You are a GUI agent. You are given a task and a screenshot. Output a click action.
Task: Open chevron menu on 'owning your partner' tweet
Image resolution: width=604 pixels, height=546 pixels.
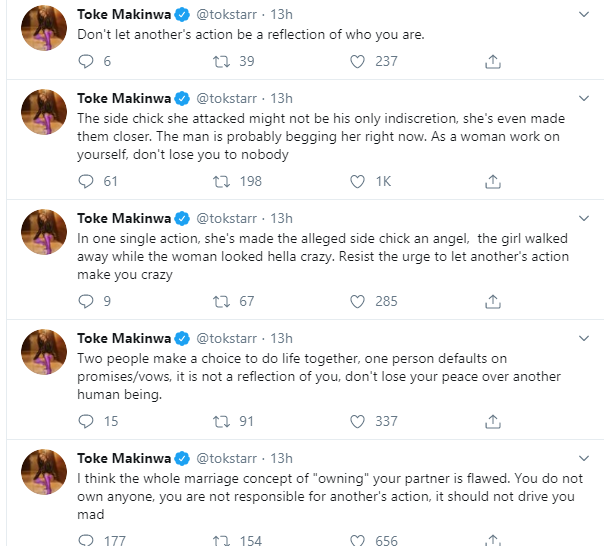pos(583,458)
